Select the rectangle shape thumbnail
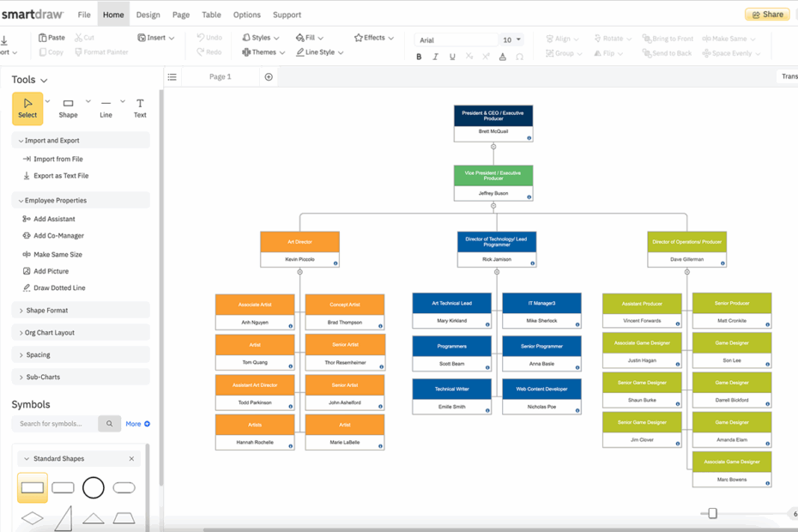The width and height of the screenshot is (798, 532). [33, 487]
